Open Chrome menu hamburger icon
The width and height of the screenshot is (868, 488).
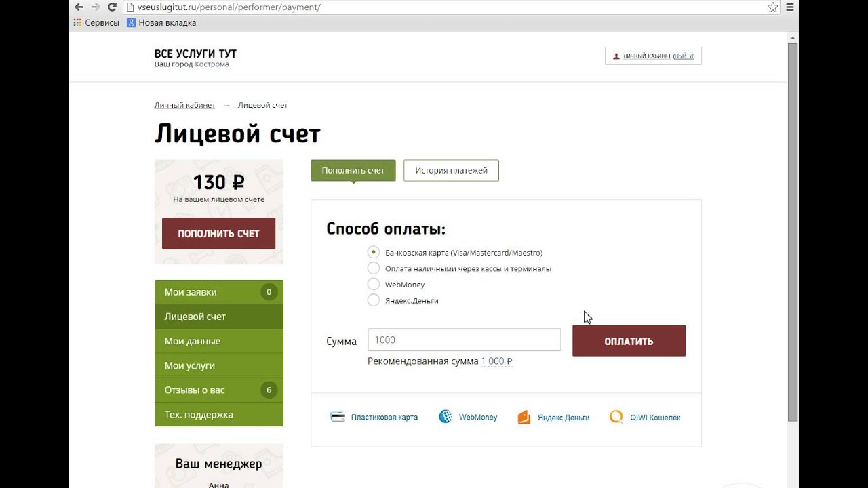pyautogui.click(x=790, y=7)
